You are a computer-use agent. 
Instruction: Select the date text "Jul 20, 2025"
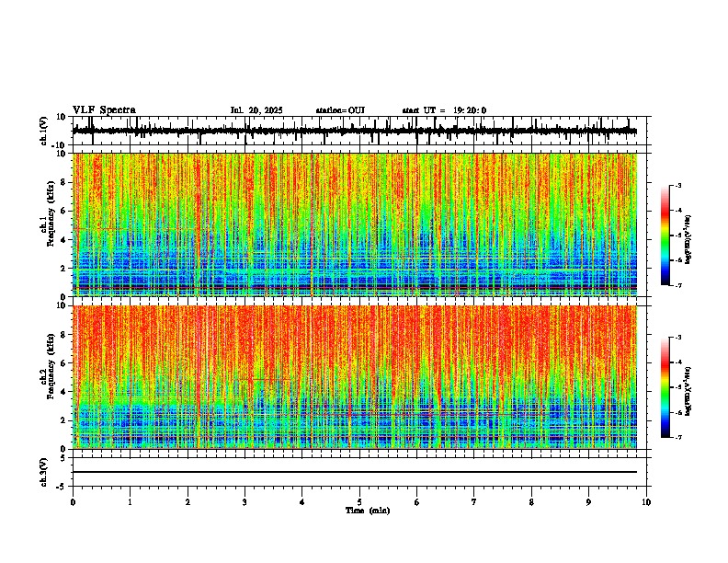click(256, 110)
